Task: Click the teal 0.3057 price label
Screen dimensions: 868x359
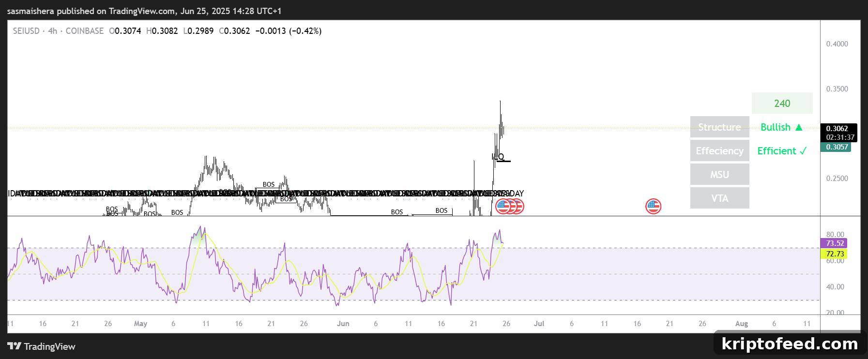Action: tap(836, 147)
